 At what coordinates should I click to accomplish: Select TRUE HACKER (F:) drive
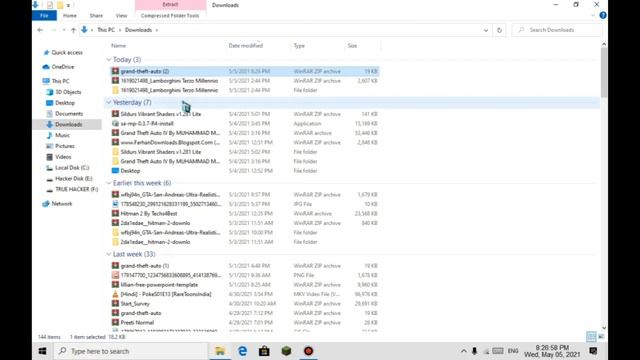[76, 189]
